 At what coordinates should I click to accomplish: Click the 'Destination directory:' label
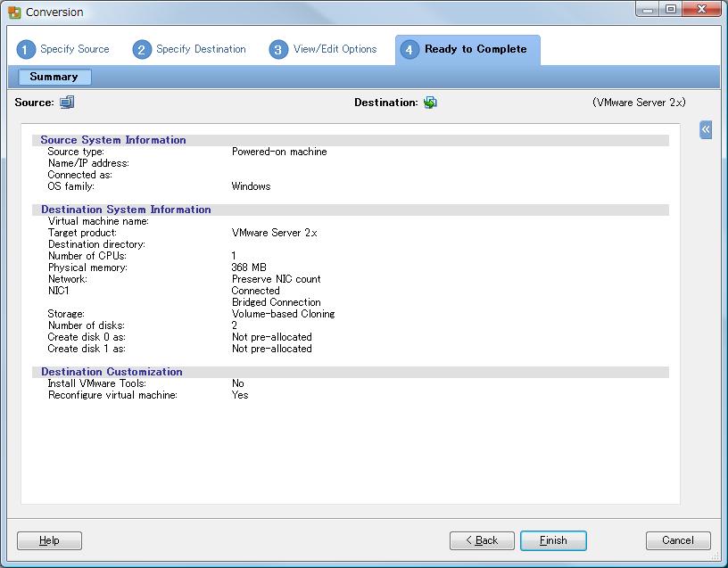coord(96,244)
